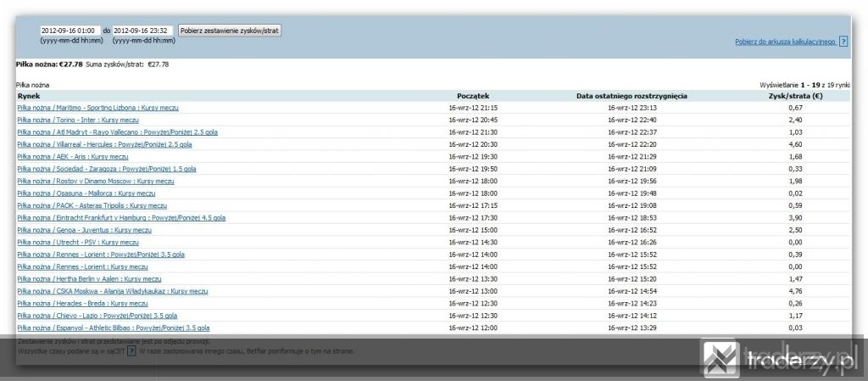Open Atl Madryt - Rayo Vallecano market
Viewport: 868px width, 381px height.
click(117, 132)
